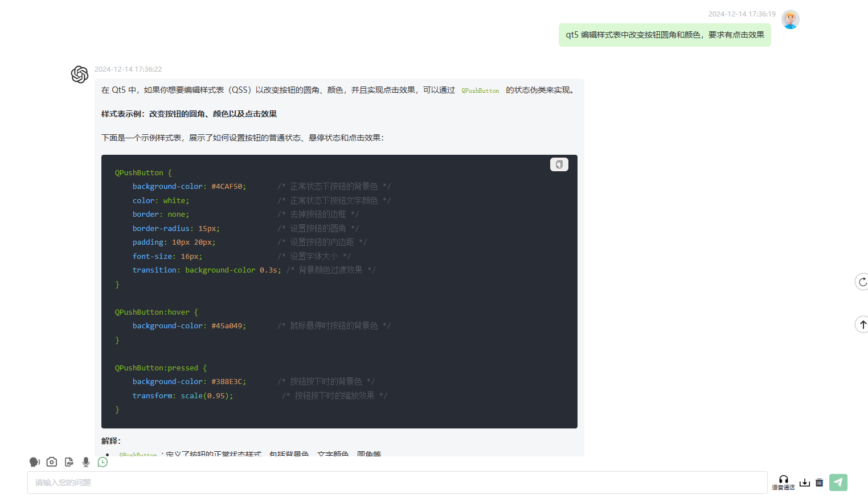Screen dimensions: 868x499
Task: Delete the chat using the trash icon
Action: click(819, 482)
